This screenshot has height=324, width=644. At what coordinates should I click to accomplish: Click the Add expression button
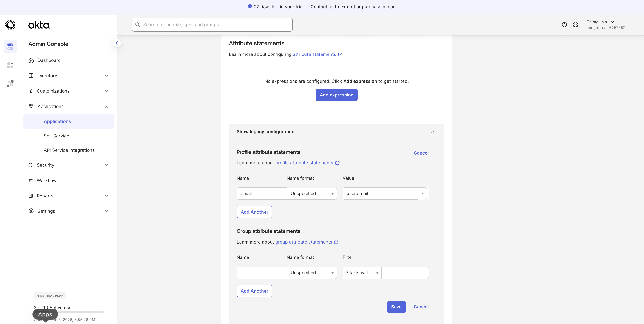click(x=336, y=95)
